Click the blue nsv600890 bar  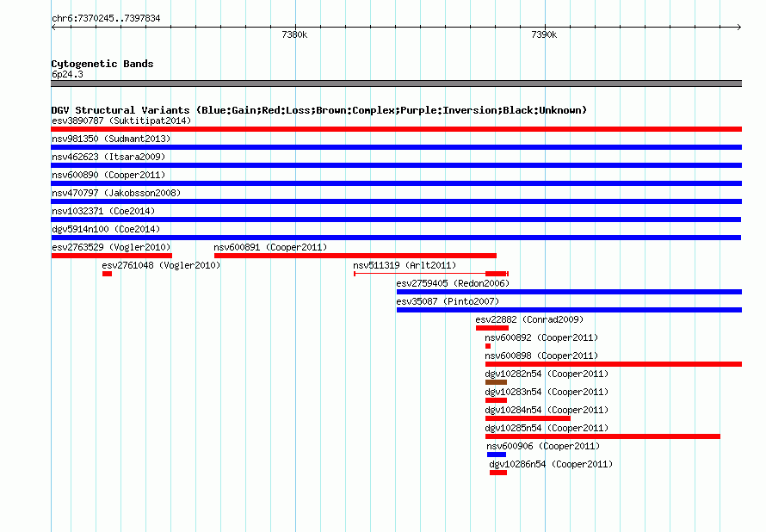[396, 183]
